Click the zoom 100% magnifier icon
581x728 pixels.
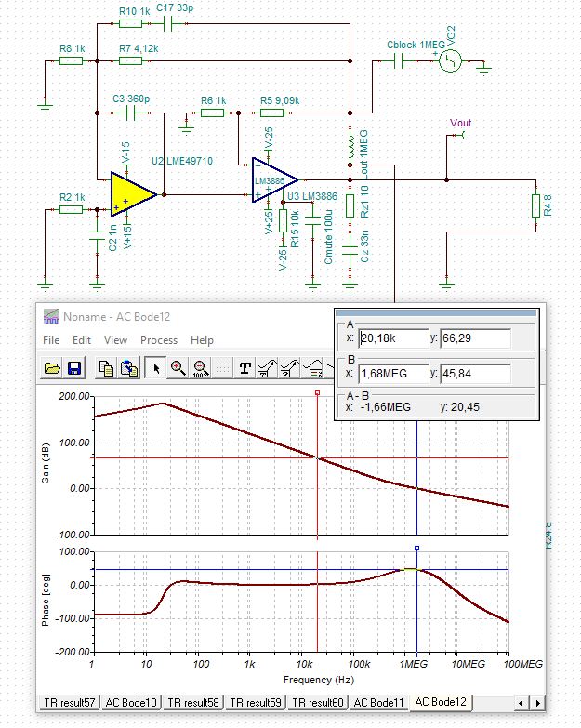point(200,368)
